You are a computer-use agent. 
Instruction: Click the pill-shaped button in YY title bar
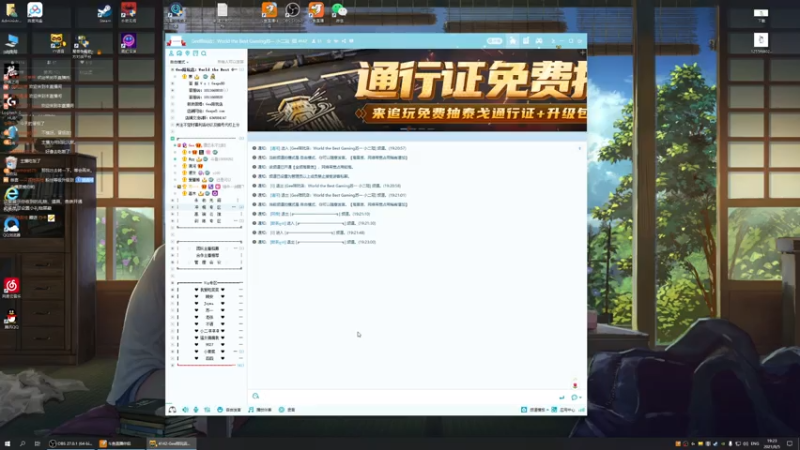click(x=494, y=41)
